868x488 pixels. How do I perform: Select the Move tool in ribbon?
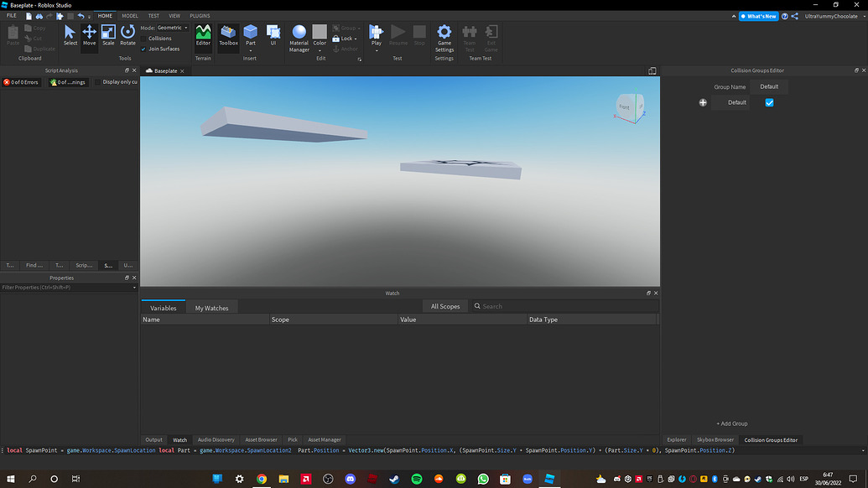coord(89,35)
